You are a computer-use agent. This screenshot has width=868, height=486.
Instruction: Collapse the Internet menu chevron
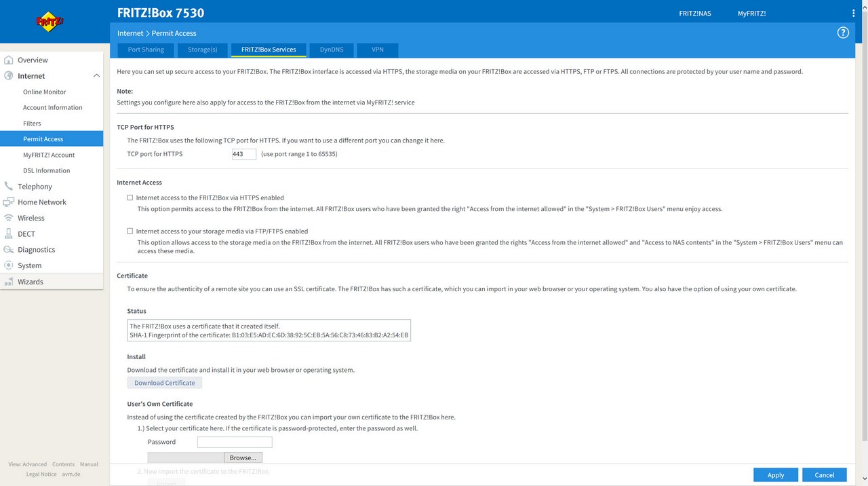tap(96, 76)
